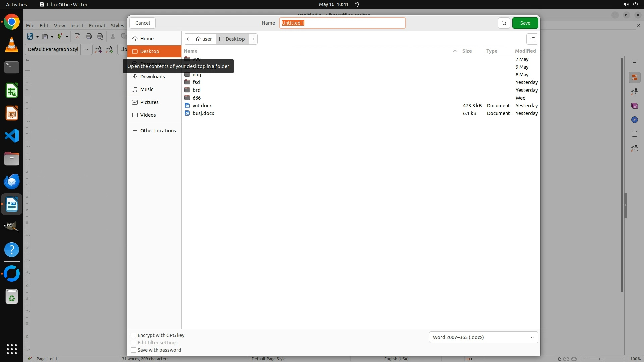Expand the paragraph style dropdown arrow

pos(86,49)
